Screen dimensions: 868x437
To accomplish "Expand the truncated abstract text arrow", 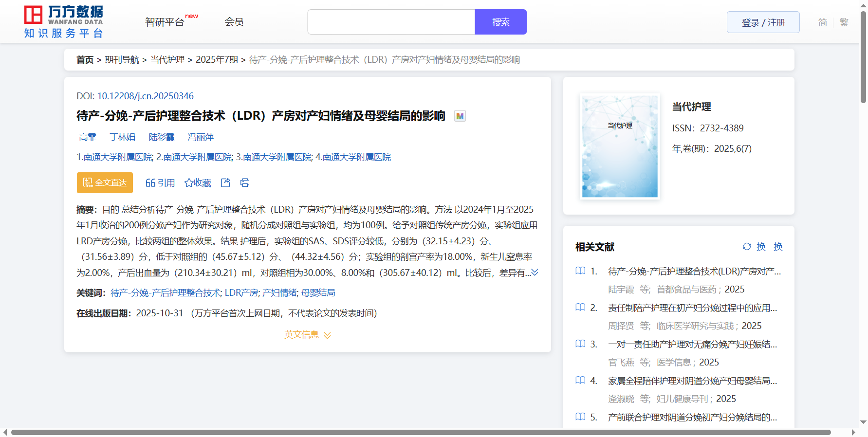I will point(535,273).
